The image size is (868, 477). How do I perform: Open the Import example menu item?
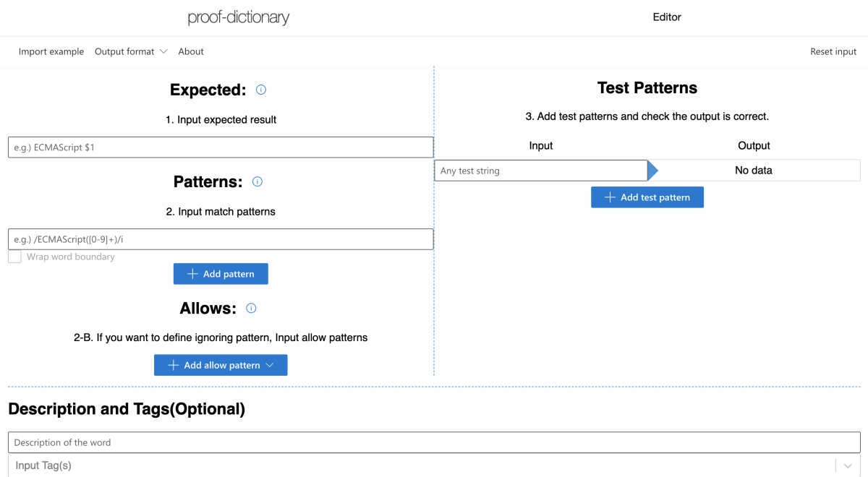click(x=51, y=51)
